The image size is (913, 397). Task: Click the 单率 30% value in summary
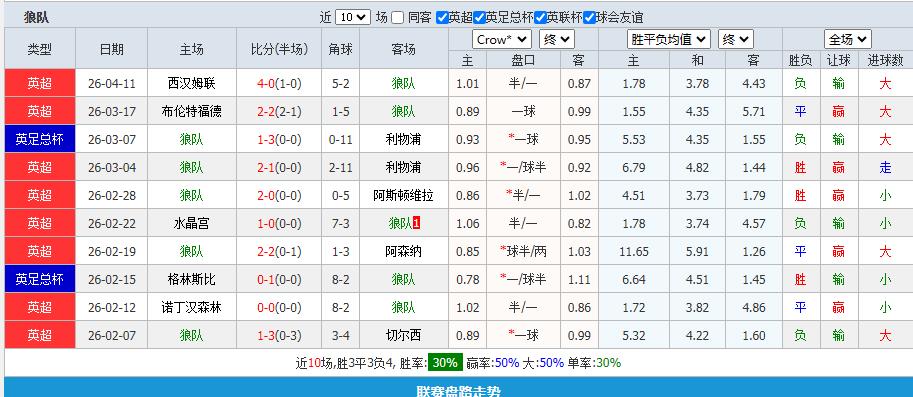[x=608, y=363]
